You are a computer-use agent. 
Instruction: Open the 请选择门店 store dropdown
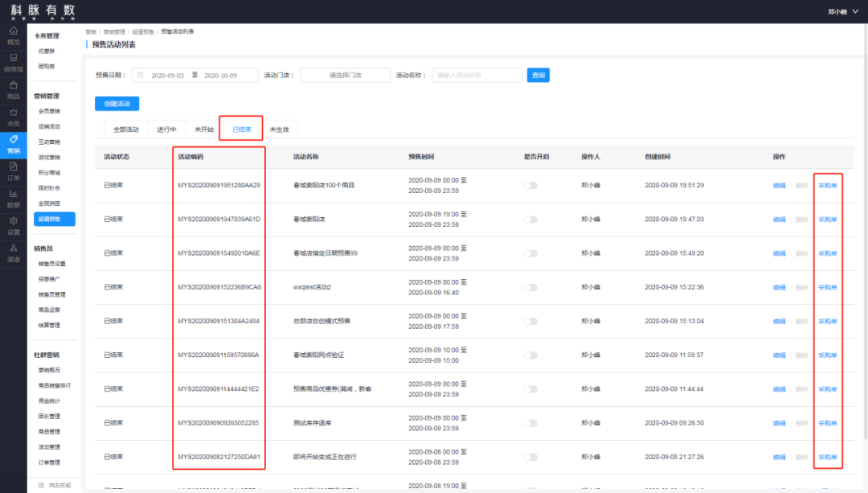345,76
